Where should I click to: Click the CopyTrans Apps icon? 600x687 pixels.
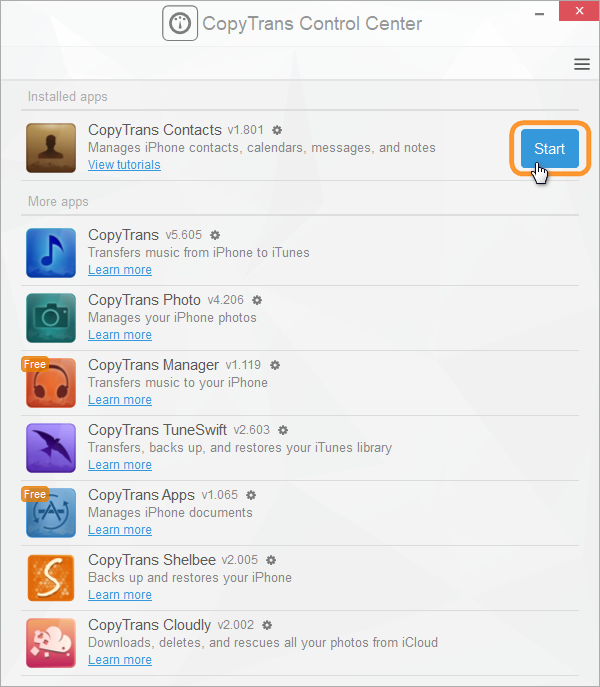[51, 513]
